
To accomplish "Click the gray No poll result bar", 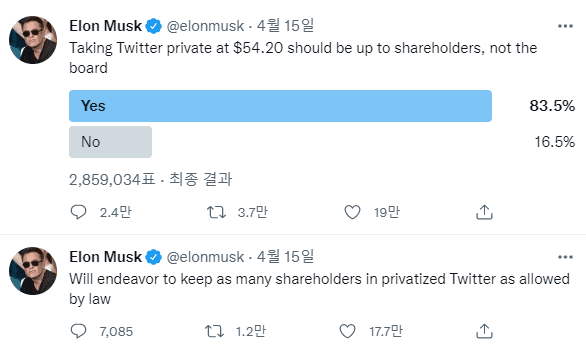I will [x=111, y=142].
